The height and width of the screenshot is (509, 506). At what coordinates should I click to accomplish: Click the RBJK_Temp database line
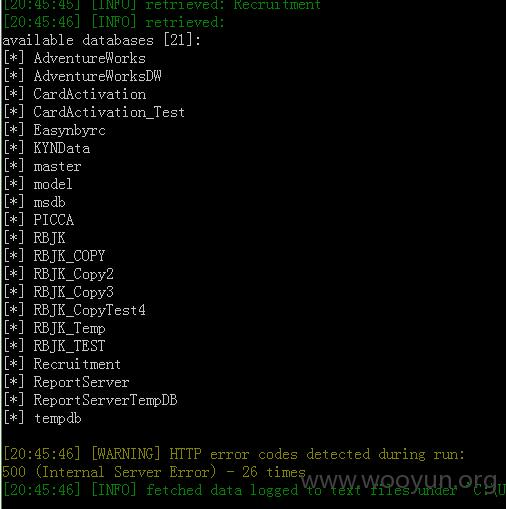click(69, 328)
